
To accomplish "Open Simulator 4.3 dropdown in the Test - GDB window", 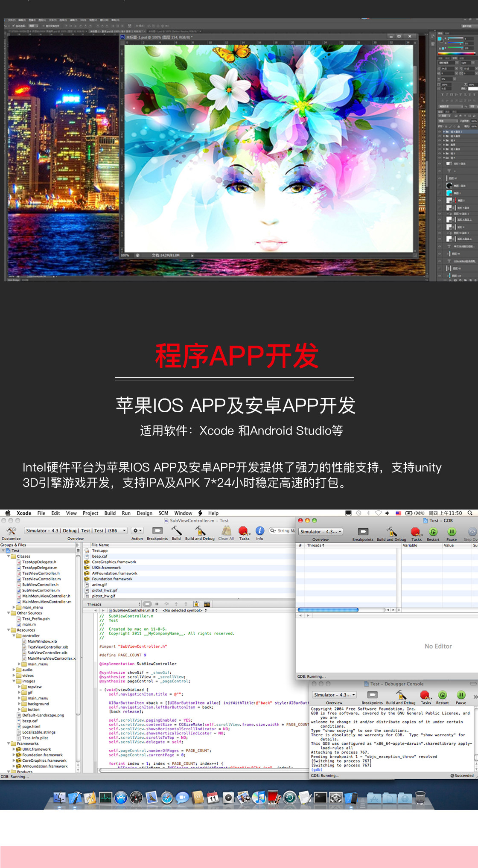I will 321,532.
